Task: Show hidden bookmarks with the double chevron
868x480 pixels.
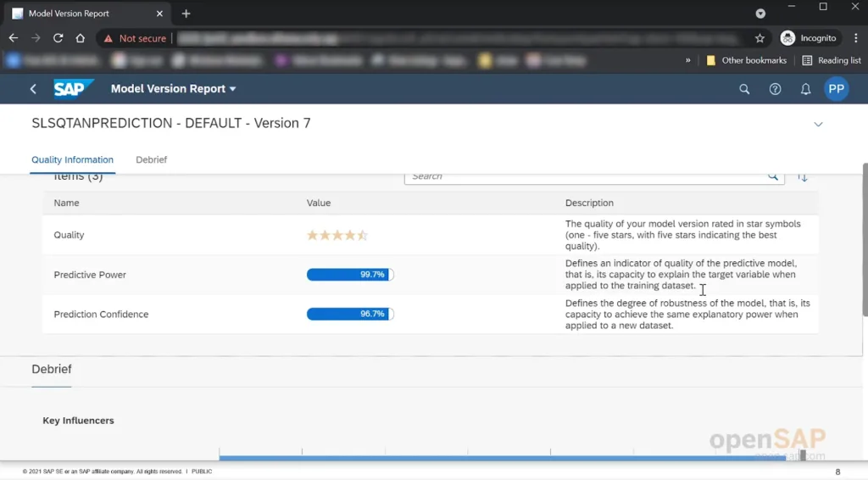Action: coord(687,60)
